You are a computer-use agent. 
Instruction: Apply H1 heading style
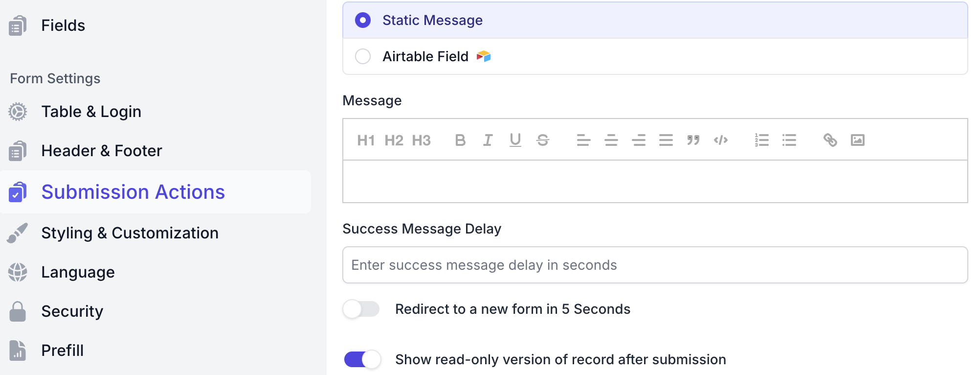coord(366,141)
